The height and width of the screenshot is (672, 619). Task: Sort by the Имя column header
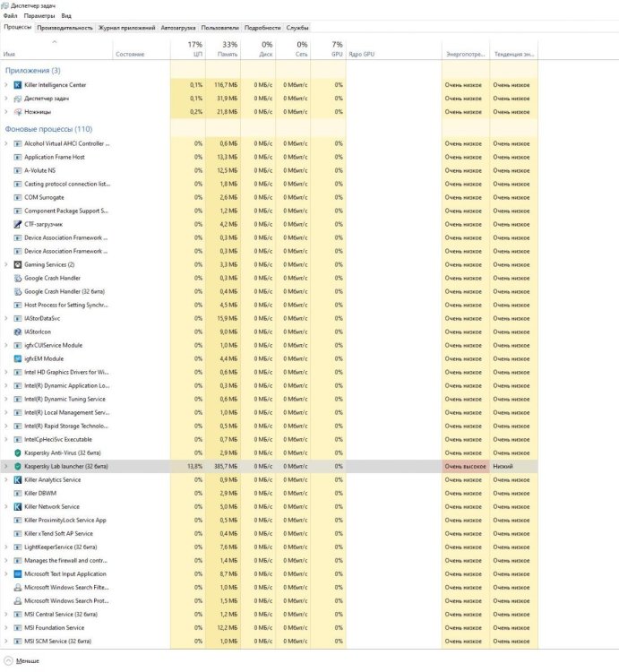point(56,49)
